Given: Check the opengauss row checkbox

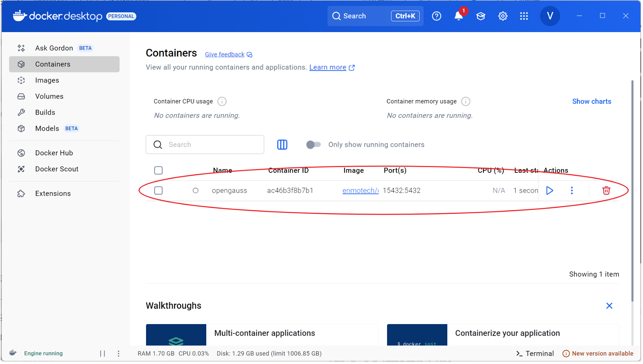Looking at the screenshot, I should click(x=158, y=191).
